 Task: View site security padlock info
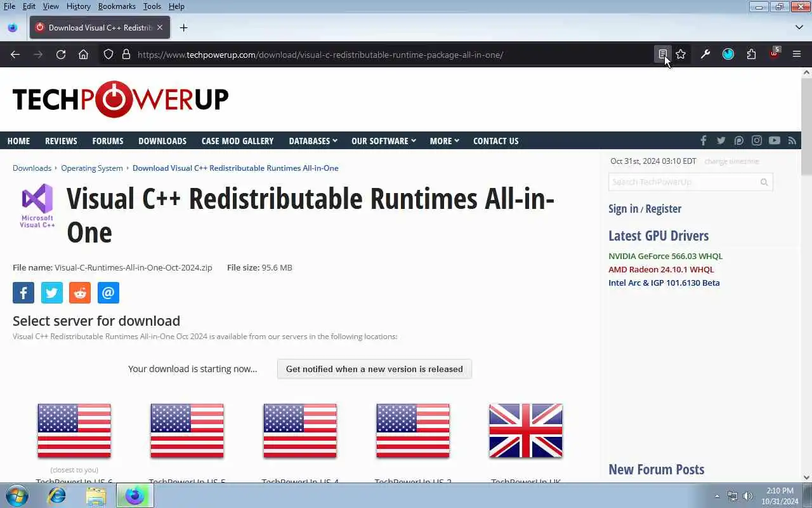tap(126, 55)
